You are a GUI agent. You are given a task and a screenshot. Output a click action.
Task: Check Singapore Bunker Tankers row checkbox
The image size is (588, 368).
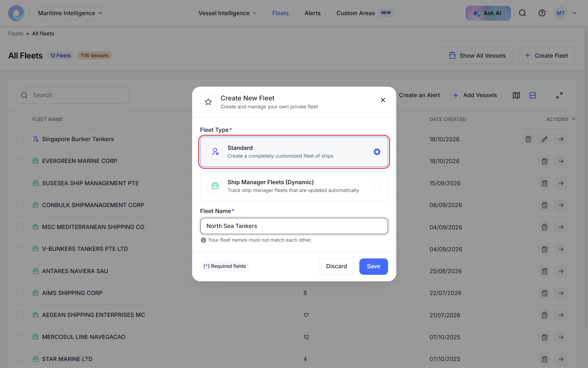click(x=20, y=139)
